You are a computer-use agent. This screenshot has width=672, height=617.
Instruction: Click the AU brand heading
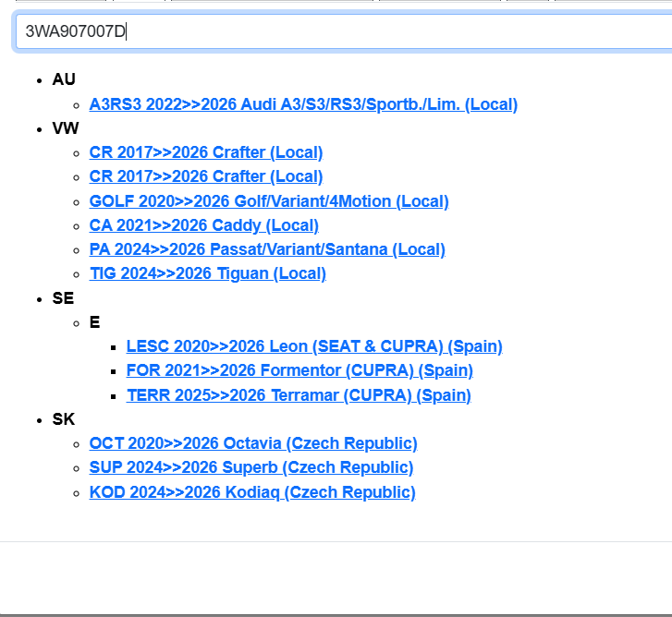[64, 79]
